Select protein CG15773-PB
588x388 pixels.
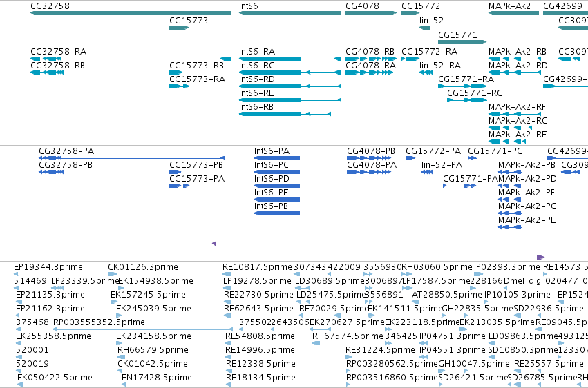point(176,172)
